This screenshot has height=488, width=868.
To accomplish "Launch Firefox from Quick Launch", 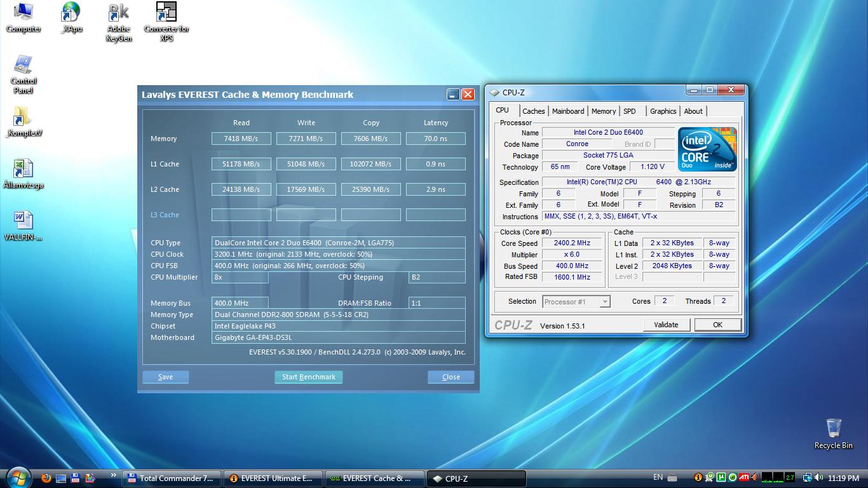I will (46, 478).
